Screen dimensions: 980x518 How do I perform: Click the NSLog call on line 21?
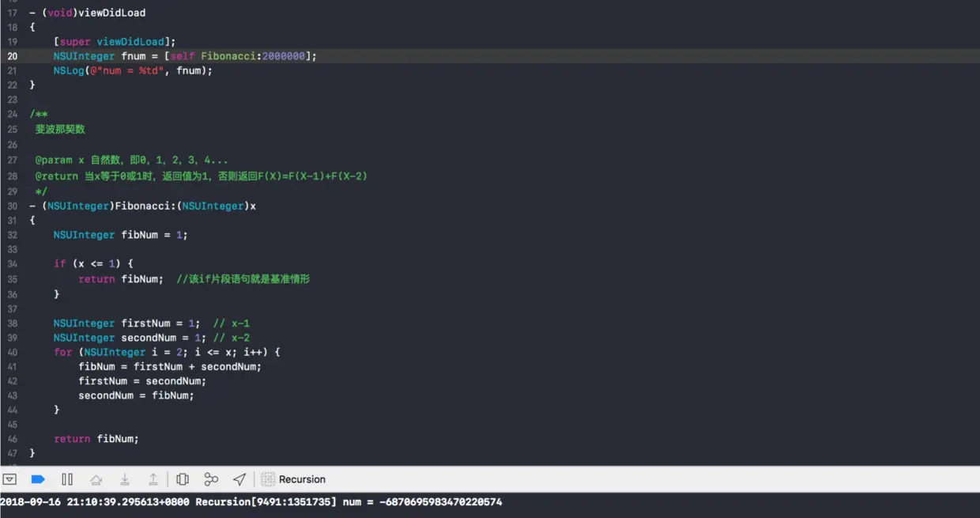tap(133, 70)
